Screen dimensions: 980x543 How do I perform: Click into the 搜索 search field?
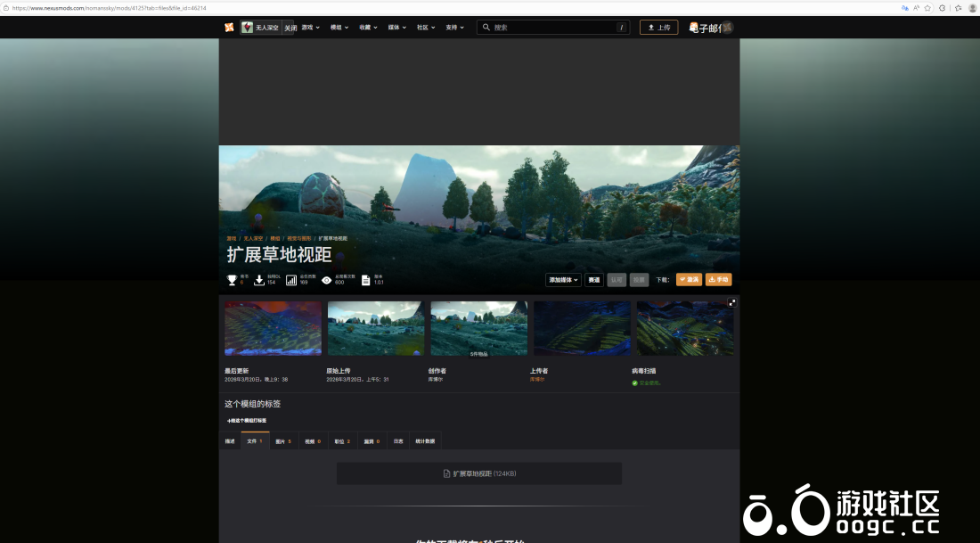point(552,28)
